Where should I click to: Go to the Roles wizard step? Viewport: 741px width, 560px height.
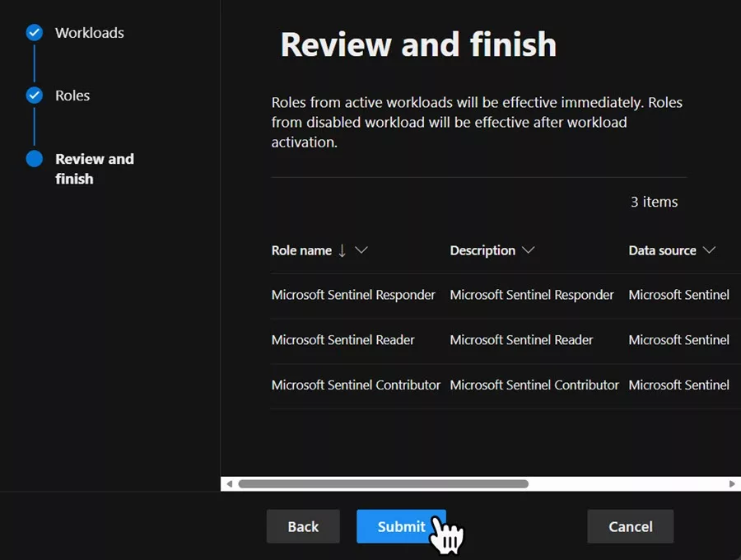pos(72,96)
